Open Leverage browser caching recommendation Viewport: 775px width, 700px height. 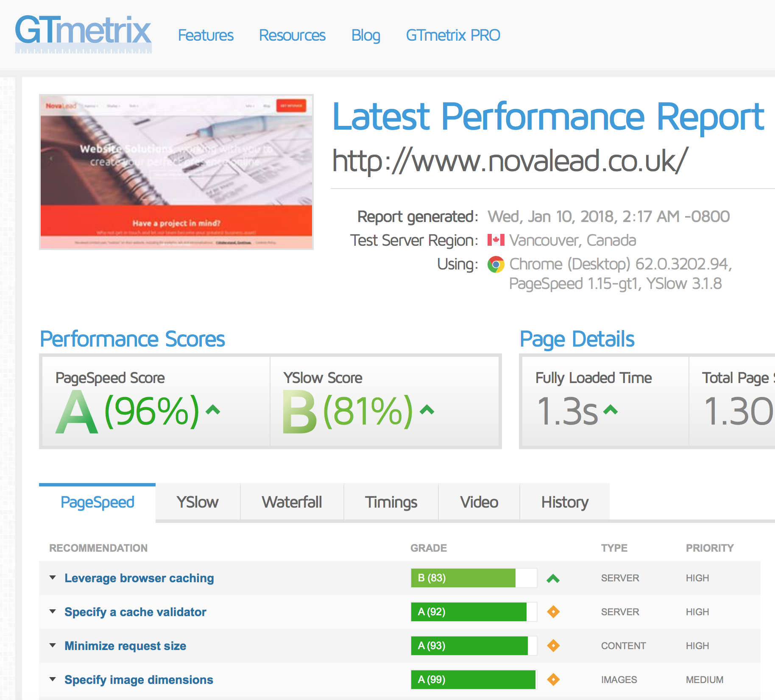tap(139, 578)
